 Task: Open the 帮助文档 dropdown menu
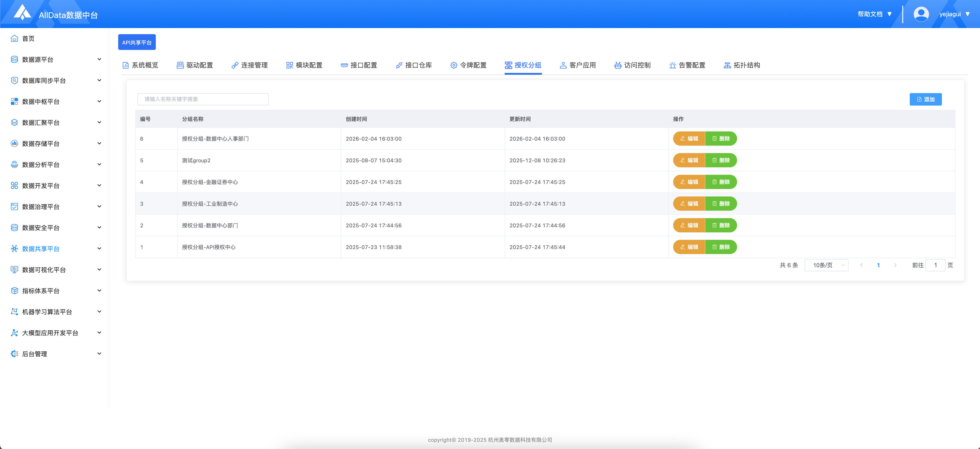tap(874, 14)
